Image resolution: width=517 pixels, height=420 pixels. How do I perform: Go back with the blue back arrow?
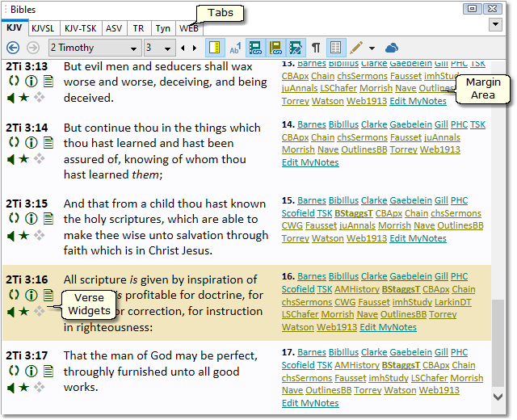tap(13, 48)
